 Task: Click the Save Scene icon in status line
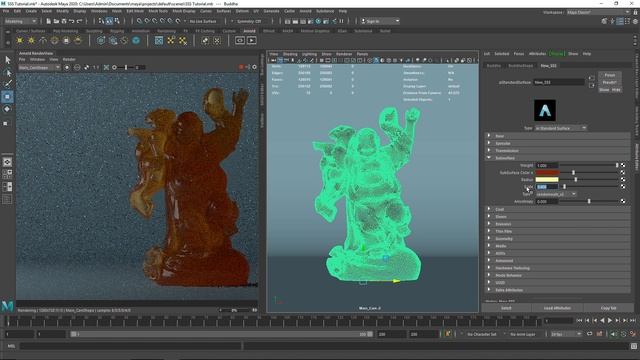[64, 21]
